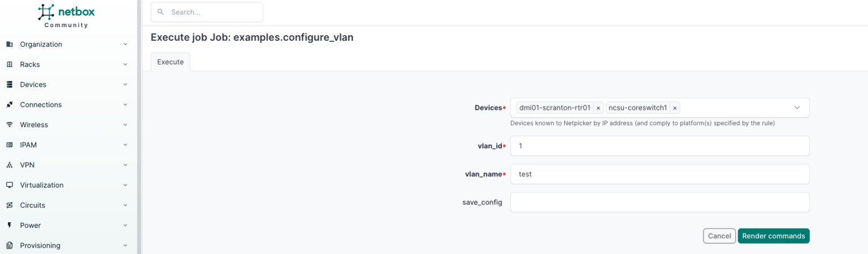
Task: Click the Wireless wifi icon
Action: tap(9, 124)
